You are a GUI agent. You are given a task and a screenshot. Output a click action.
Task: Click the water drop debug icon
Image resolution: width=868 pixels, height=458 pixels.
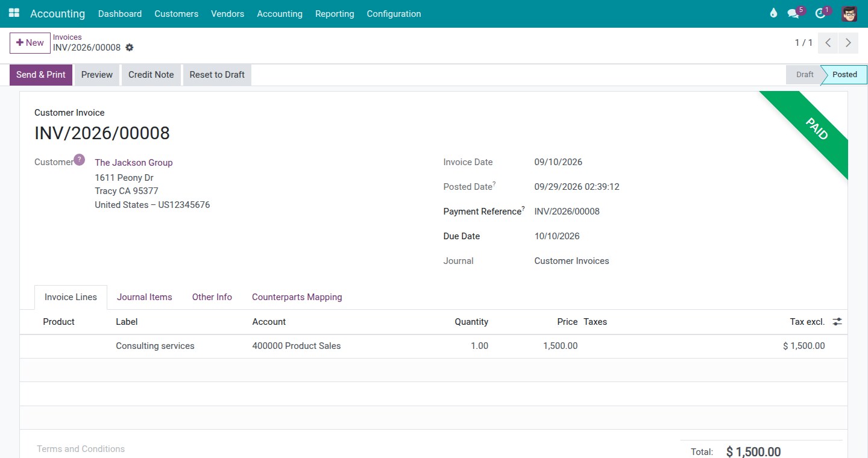click(x=773, y=13)
